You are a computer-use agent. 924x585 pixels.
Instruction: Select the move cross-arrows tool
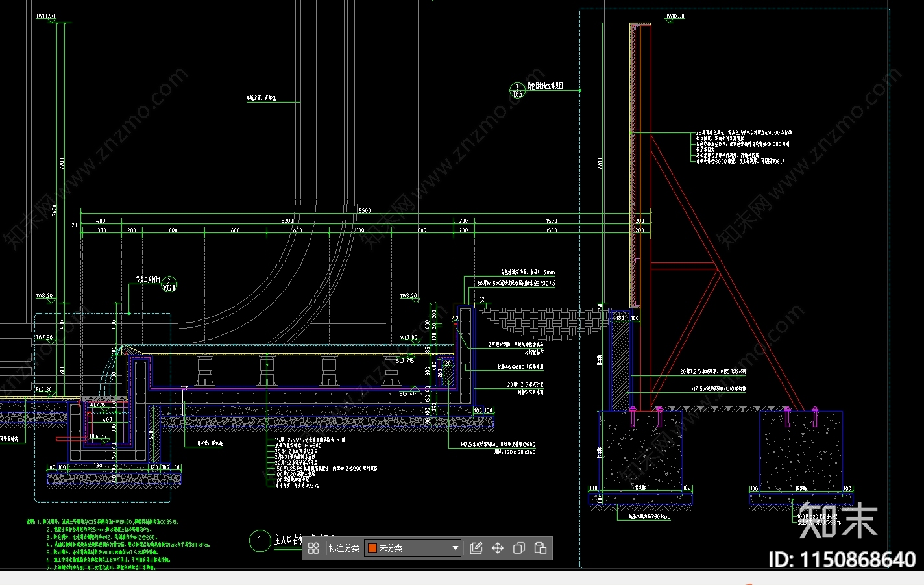click(x=498, y=549)
